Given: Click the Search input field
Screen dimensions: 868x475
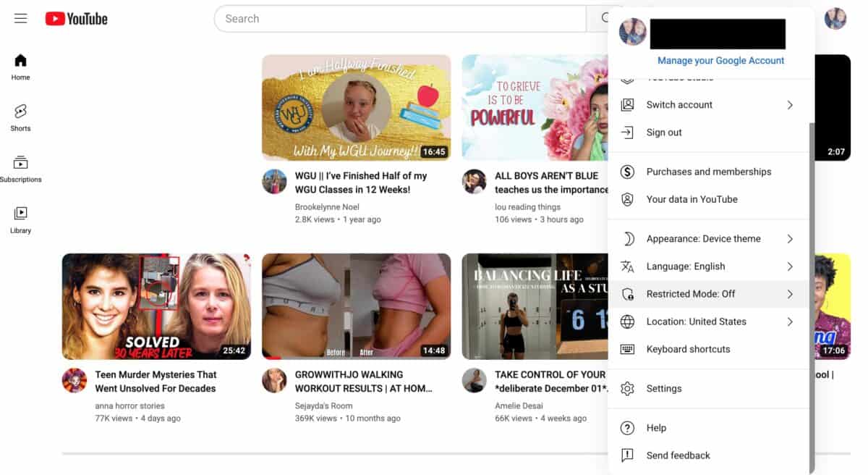Looking at the screenshot, I should 400,19.
